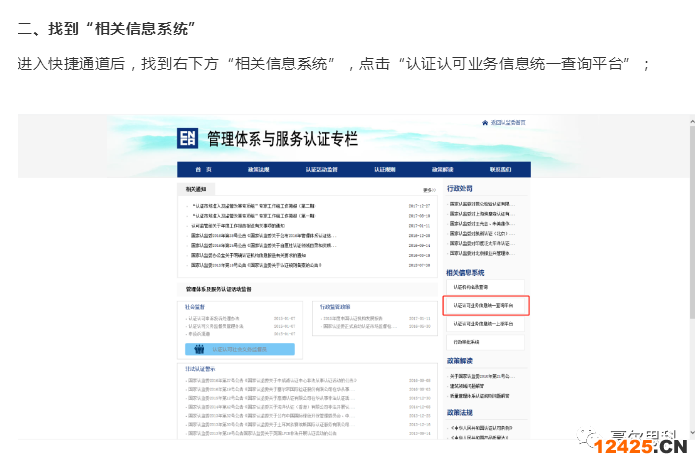Viewport: 700px width, 469px height.
Task: Open the 联系我们 navigation tab
Action: point(496,170)
